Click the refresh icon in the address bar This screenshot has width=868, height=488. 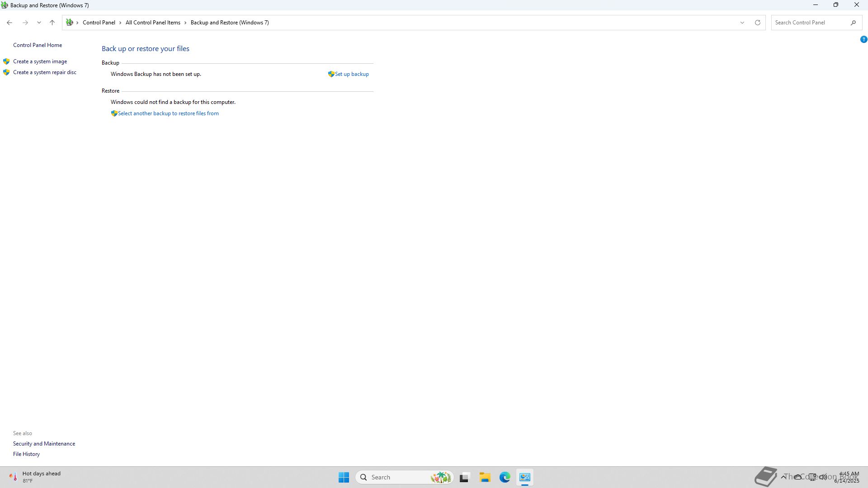(758, 23)
